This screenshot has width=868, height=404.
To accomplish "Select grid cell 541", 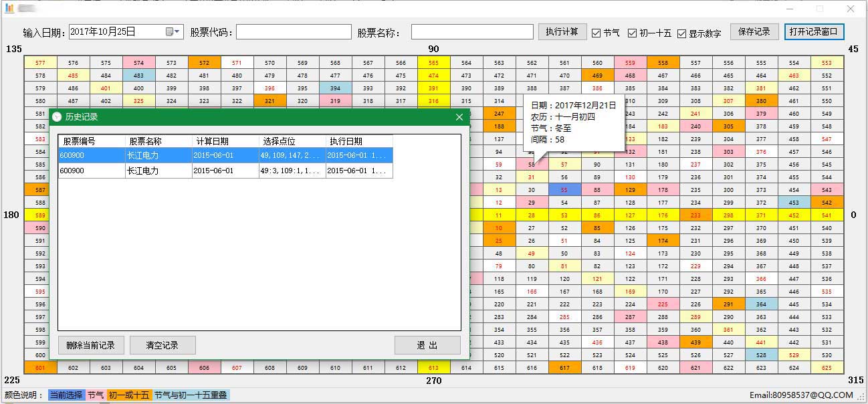I will coord(827,215).
